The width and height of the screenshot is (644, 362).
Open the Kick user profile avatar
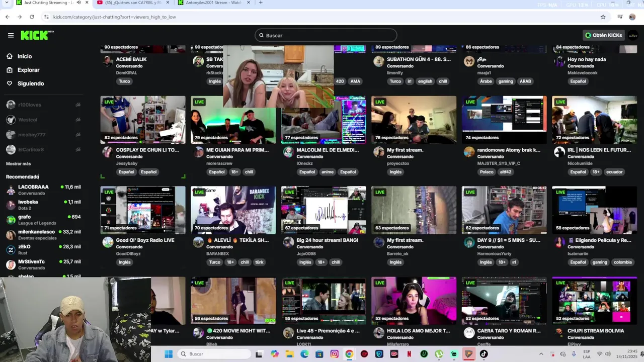(x=632, y=35)
